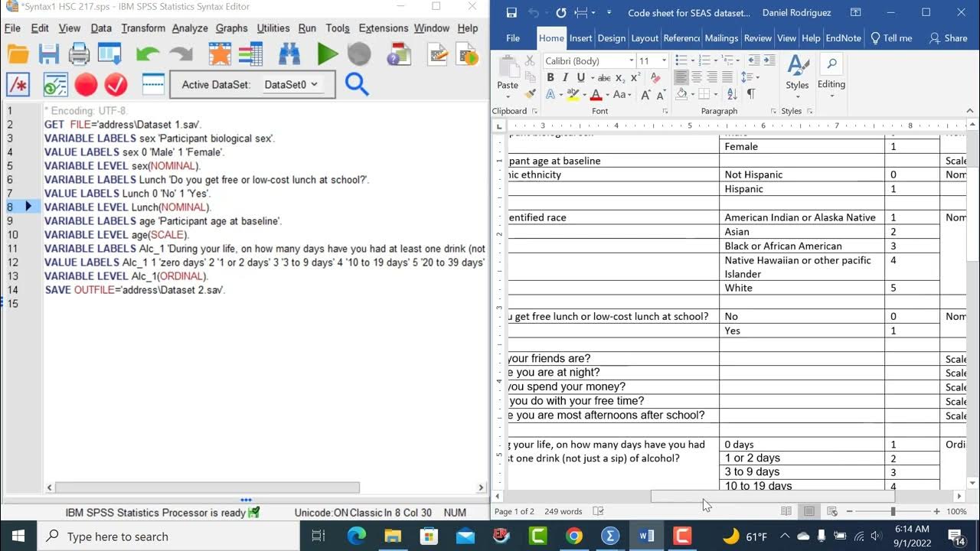
Task: Click the Tell me search box in Word
Action: click(891, 38)
